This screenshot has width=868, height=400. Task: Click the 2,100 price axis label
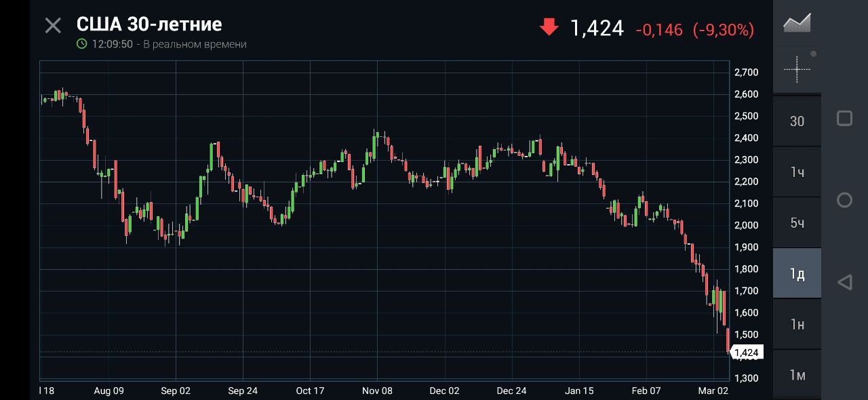(746, 203)
